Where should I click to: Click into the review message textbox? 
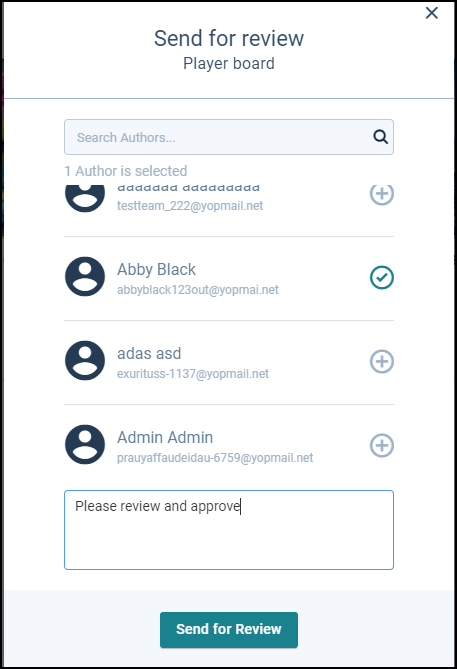(229, 530)
